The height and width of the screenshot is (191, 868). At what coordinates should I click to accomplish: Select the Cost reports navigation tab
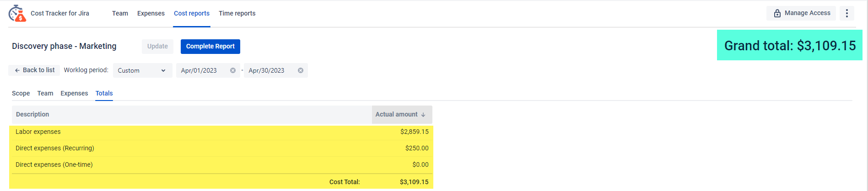tap(191, 13)
